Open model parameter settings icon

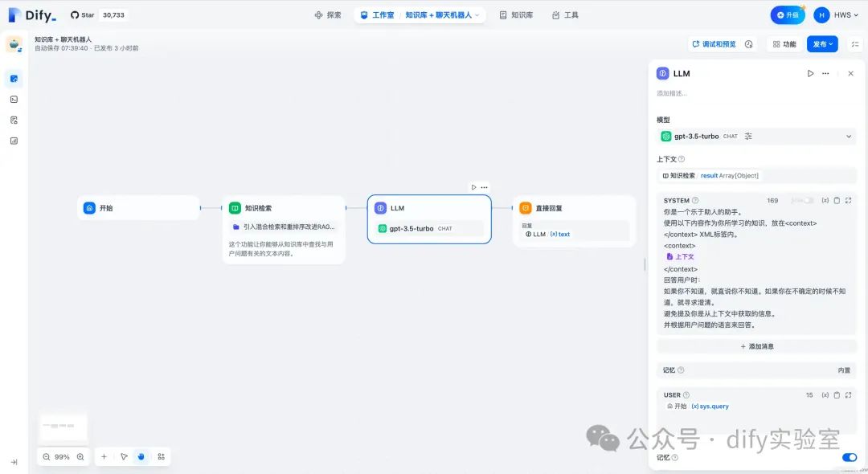748,136
